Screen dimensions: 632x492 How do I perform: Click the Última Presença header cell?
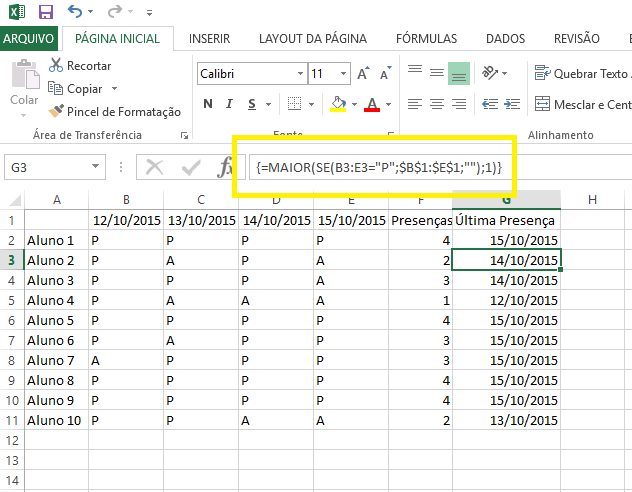pos(506,220)
